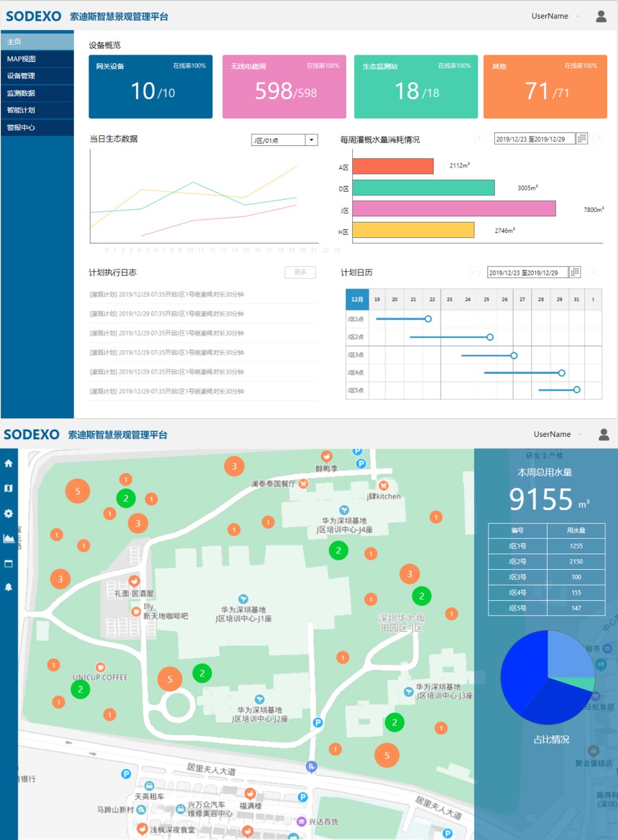The height and width of the screenshot is (840, 618).
Task: Open 警报中心 from the sidebar menu
Action: coord(21,127)
